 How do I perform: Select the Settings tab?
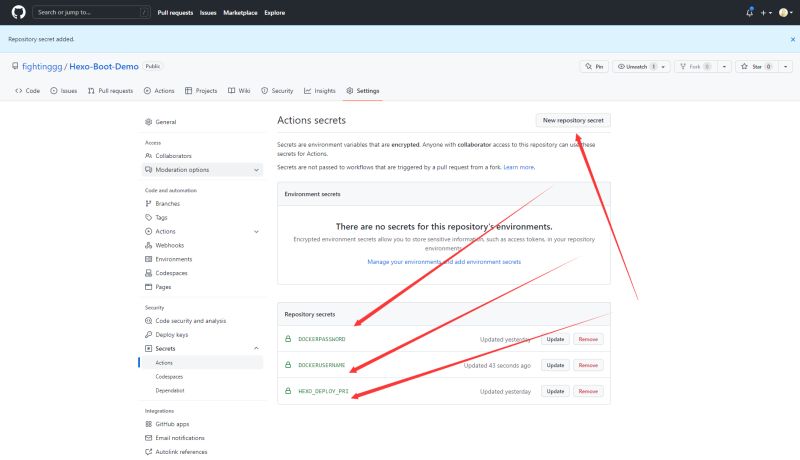coord(363,91)
